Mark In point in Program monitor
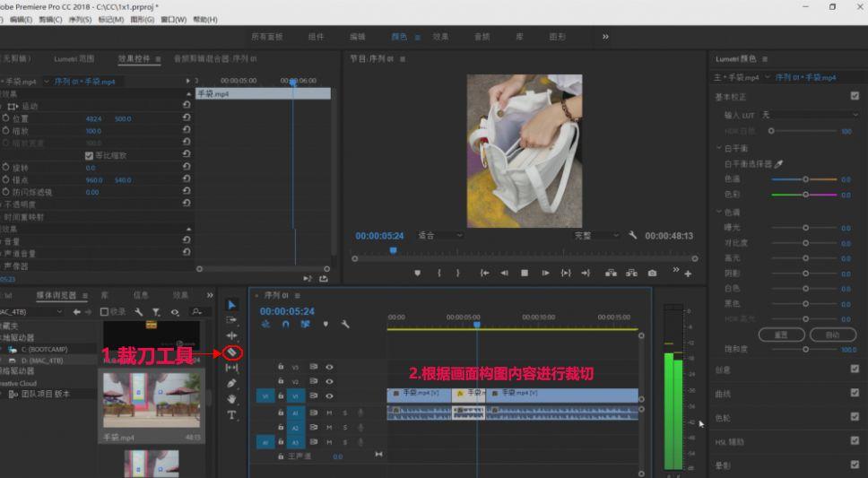This screenshot has height=478, width=868. 439,273
